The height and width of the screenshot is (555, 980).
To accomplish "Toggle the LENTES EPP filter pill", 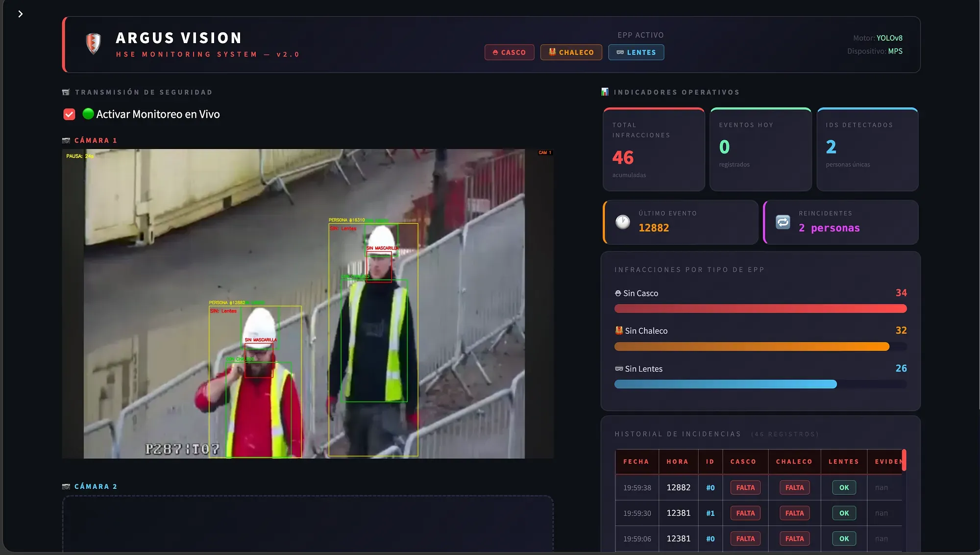I will (x=636, y=52).
